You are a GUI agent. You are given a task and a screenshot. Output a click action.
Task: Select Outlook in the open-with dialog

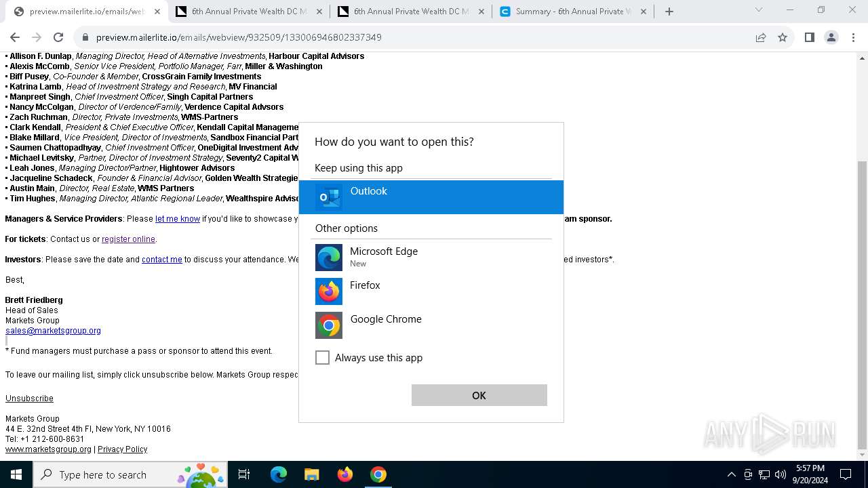[431, 197]
